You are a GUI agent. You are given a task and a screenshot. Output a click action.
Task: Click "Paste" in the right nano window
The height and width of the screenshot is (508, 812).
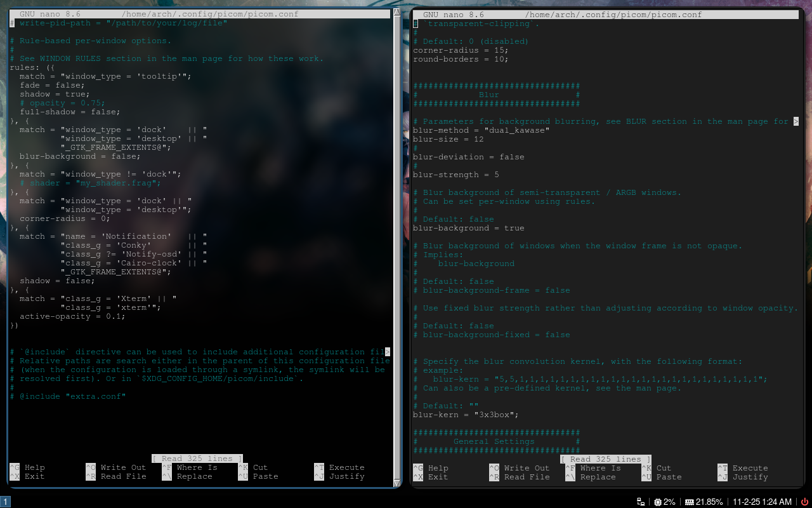[x=669, y=477]
